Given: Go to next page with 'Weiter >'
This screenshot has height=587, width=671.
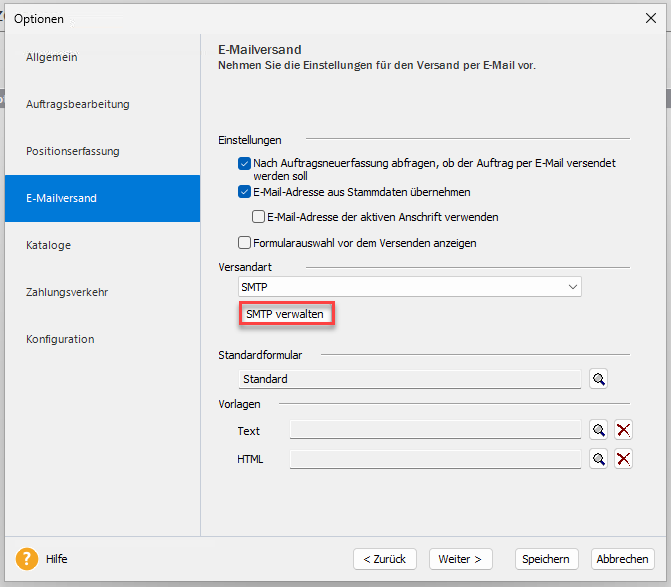Looking at the screenshot, I should pyautogui.click(x=460, y=559).
